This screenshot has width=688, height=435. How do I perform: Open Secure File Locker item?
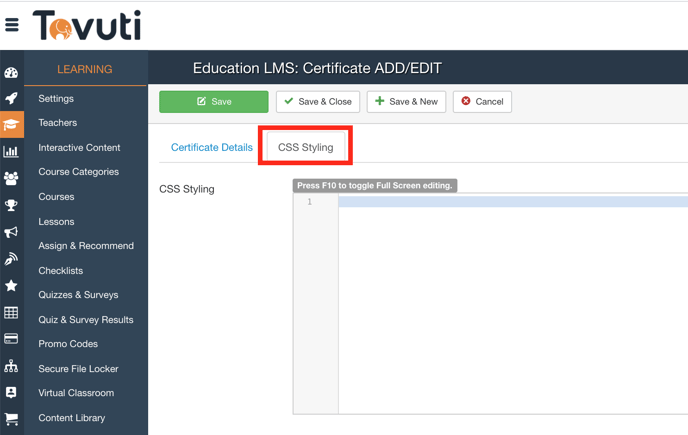[x=78, y=369]
